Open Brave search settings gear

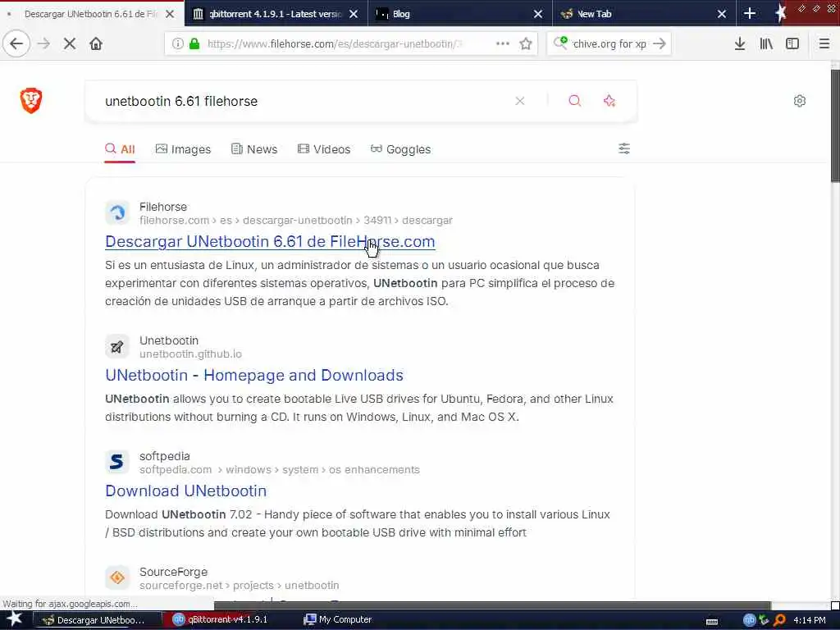[x=800, y=101]
